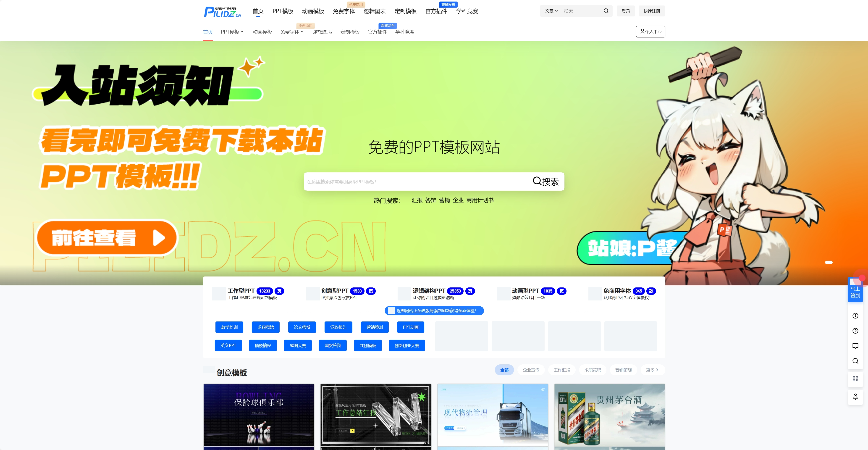Click the 创意型PPT category placeholder icon
This screenshot has height=450, width=868.
click(313, 294)
